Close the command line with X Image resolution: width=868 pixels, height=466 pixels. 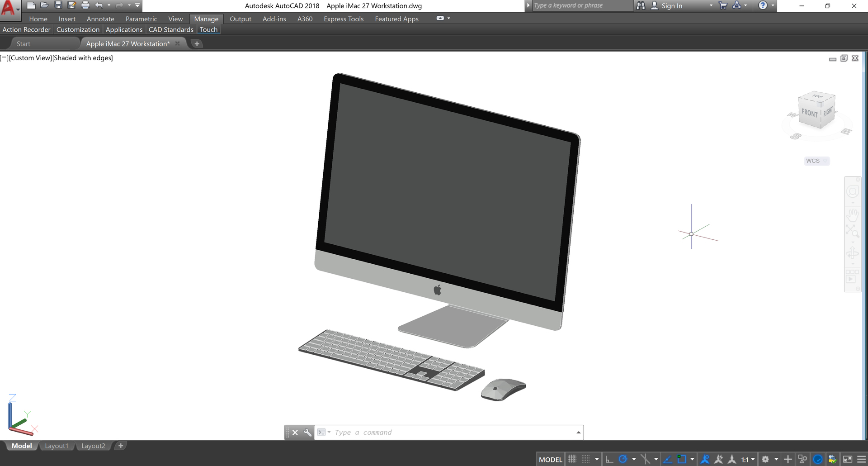295,433
